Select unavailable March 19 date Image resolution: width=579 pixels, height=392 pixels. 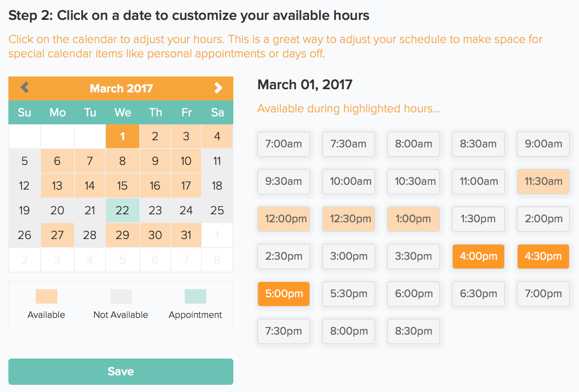pos(24,210)
